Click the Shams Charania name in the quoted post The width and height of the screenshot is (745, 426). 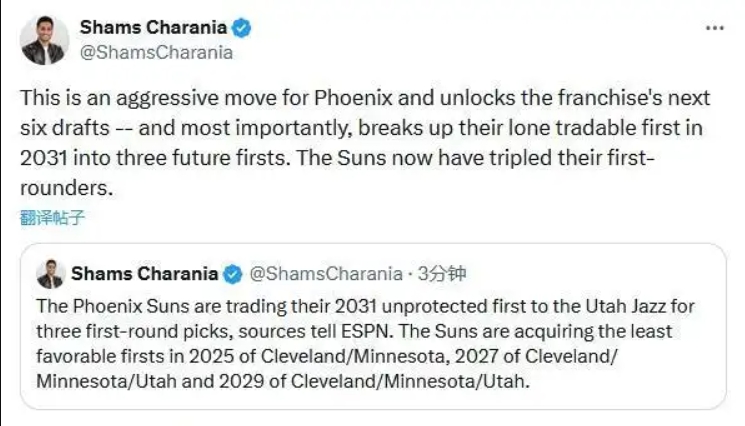coord(146,274)
